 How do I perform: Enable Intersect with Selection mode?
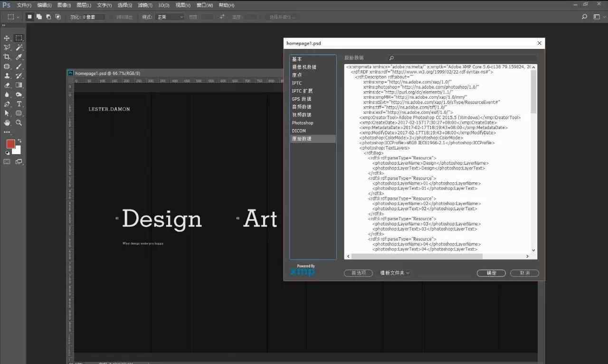pos(58,17)
